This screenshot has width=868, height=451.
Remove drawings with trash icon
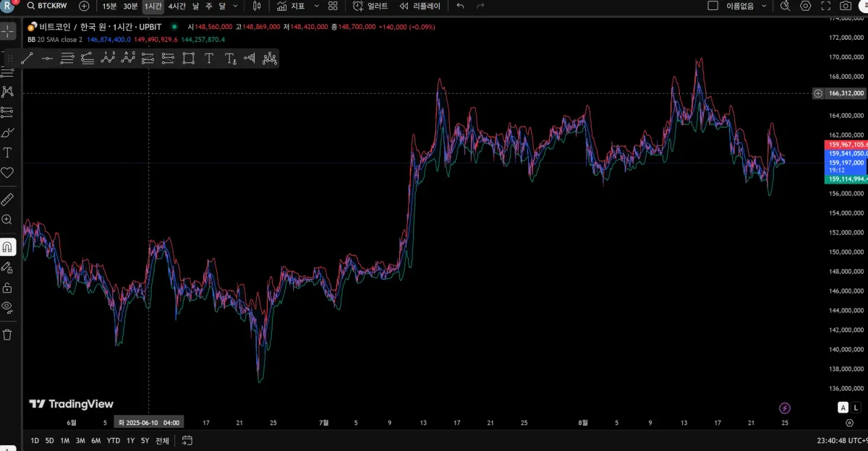[7, 334]
